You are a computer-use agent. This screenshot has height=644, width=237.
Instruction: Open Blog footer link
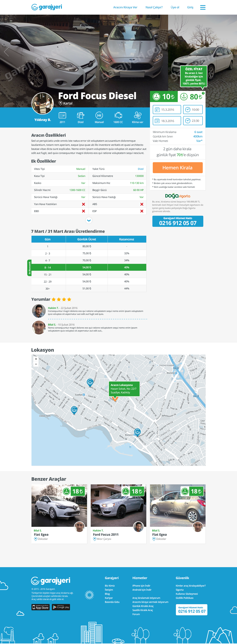click(x=107, y=594)
